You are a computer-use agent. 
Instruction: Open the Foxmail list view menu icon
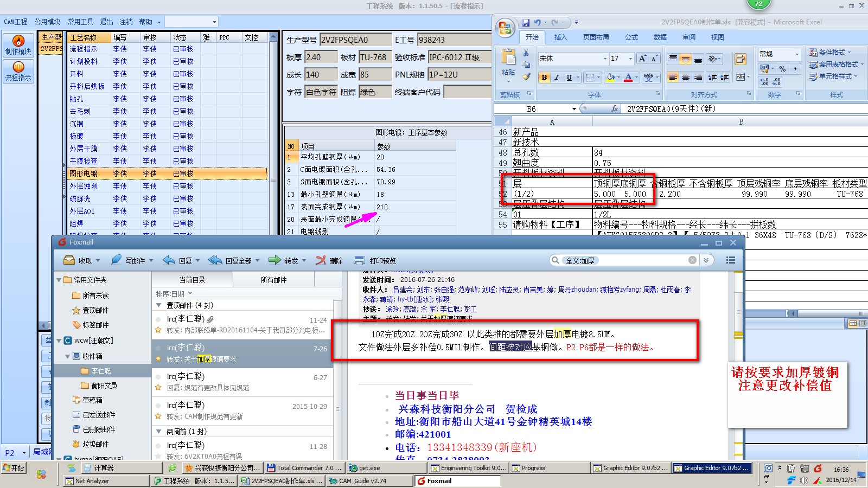(731, 260)
